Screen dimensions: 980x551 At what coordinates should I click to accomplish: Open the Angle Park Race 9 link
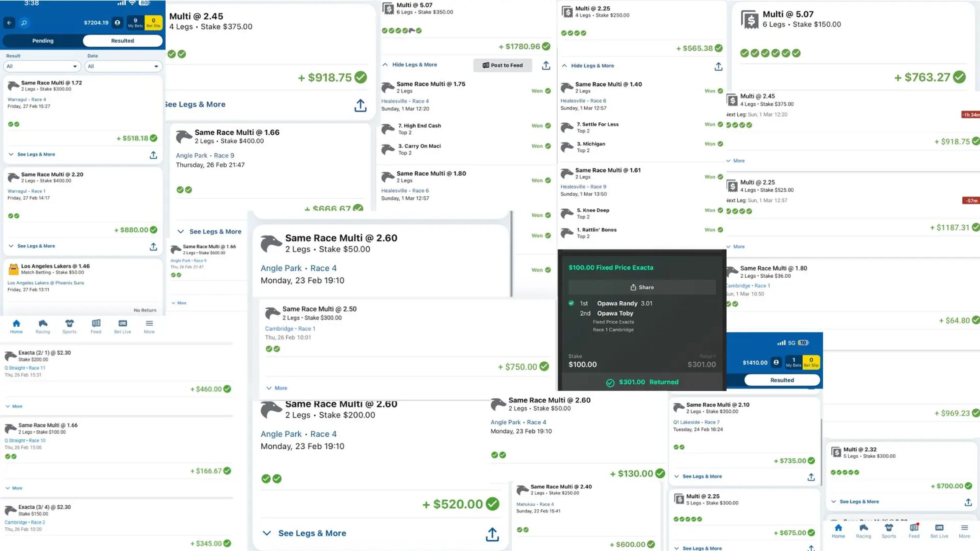pyautogui.click(x=205, y=155)
